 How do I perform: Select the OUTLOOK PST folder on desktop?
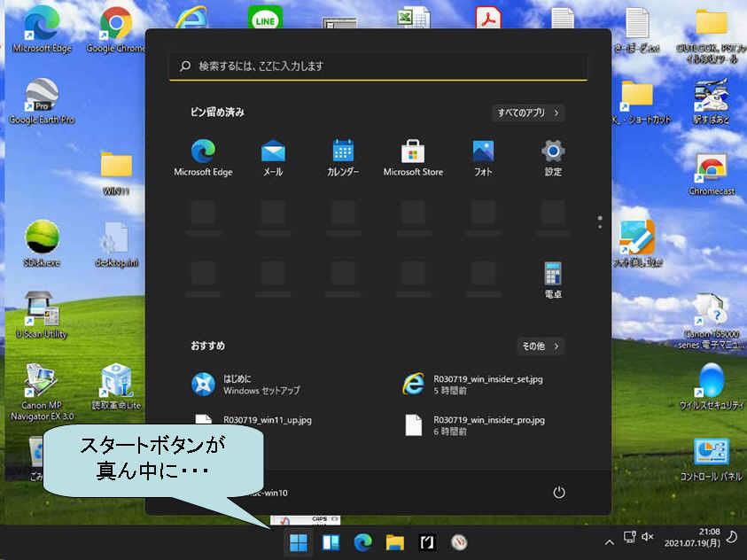pos(712,36)
